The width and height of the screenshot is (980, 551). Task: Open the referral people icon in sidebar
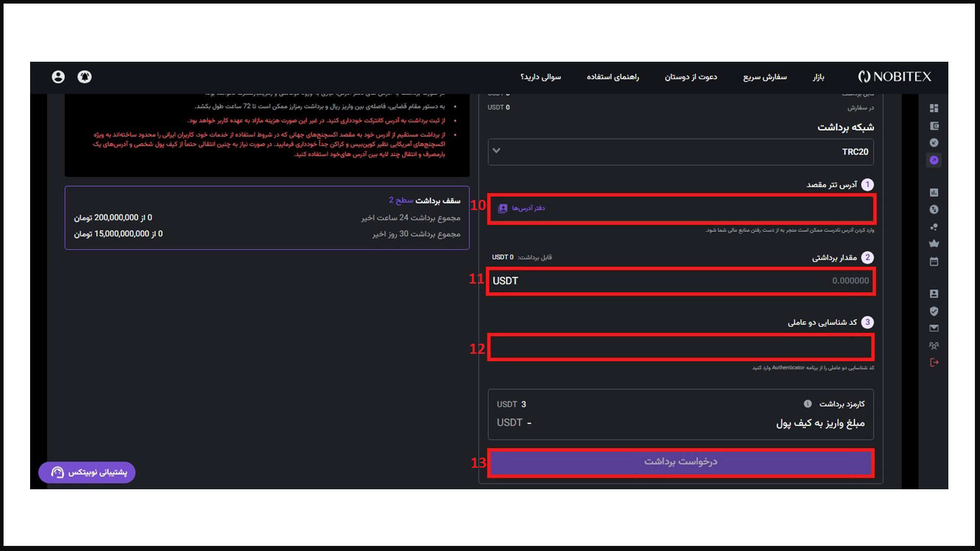[x=934, y=345]
